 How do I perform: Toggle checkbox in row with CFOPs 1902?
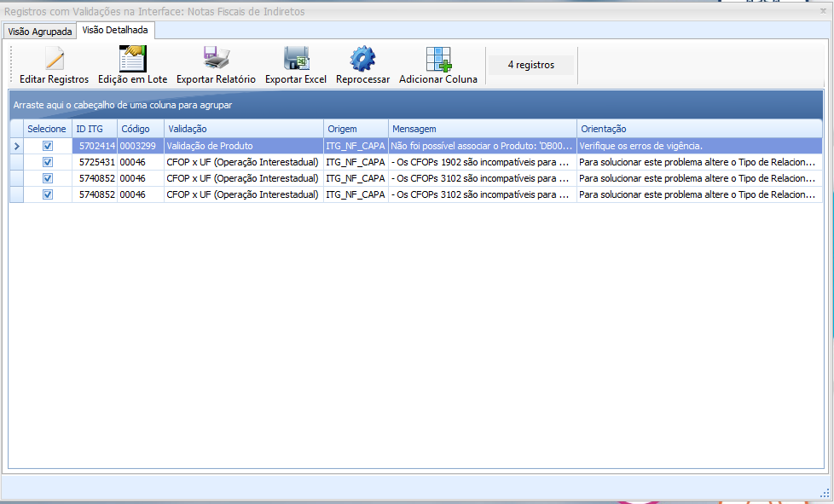point(48,162)
